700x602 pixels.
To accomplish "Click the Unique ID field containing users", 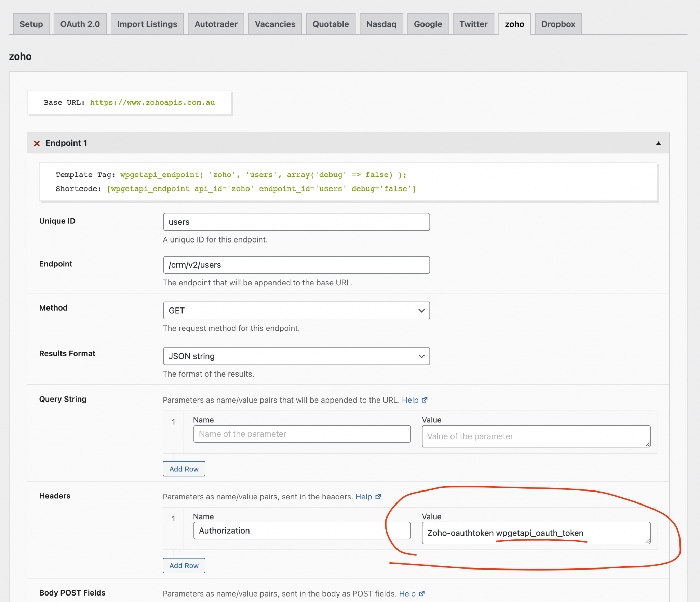I will coord(296,222).
